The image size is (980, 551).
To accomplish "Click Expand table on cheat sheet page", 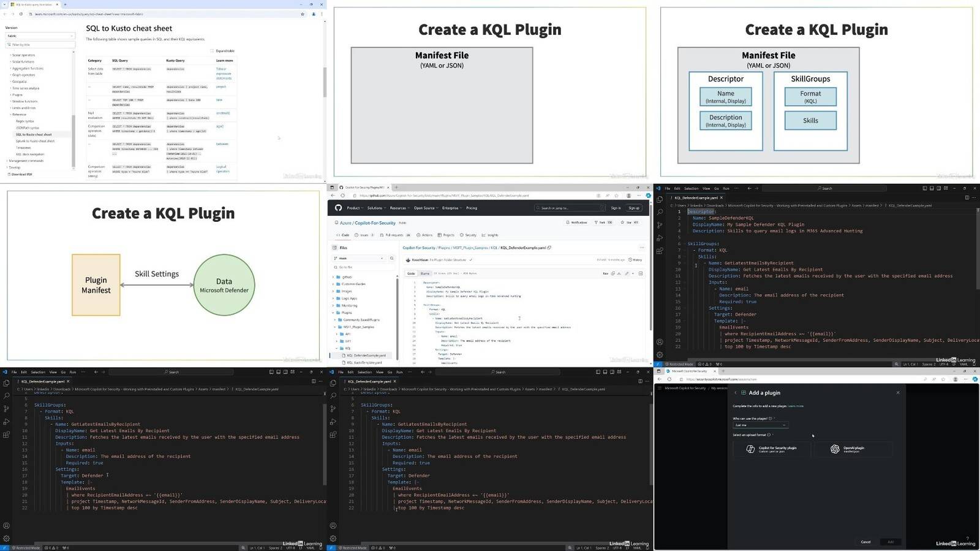I will pos(222,51).
